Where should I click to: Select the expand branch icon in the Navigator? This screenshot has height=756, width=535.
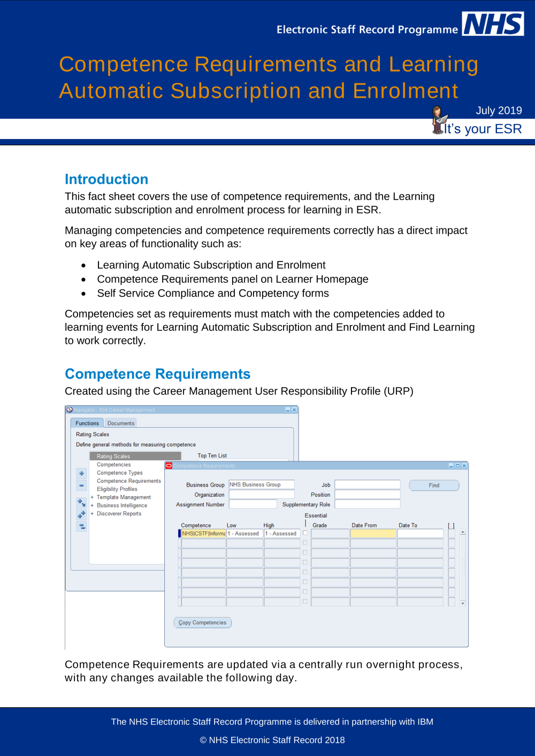coord(81,502)
